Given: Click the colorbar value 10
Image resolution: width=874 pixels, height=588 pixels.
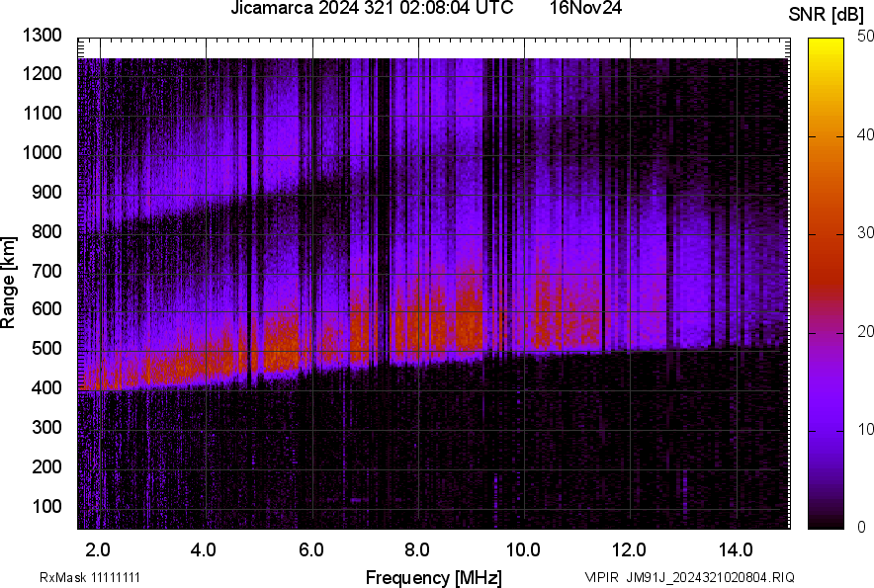Looking at the screenshot, I should 865,429.
